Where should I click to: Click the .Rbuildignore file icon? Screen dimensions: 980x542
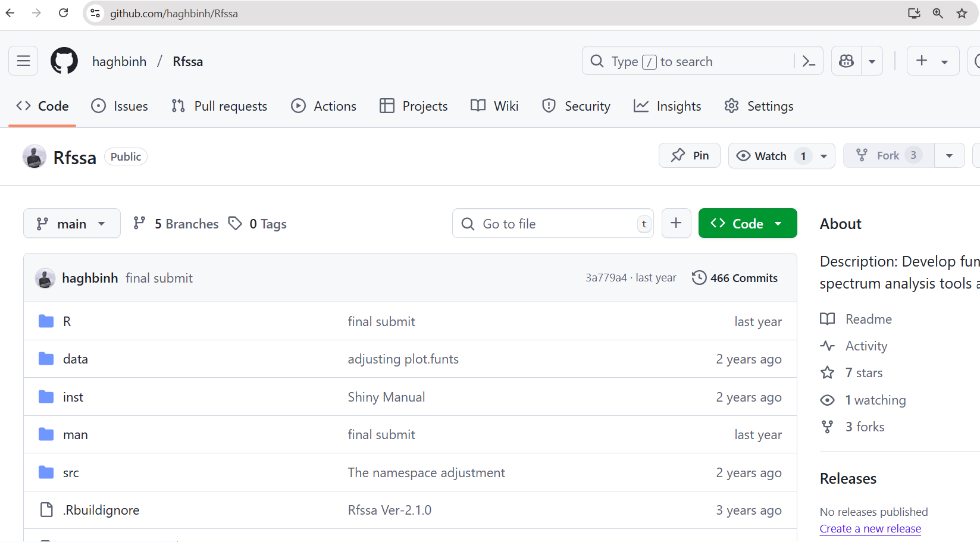(x=46, y=509)
